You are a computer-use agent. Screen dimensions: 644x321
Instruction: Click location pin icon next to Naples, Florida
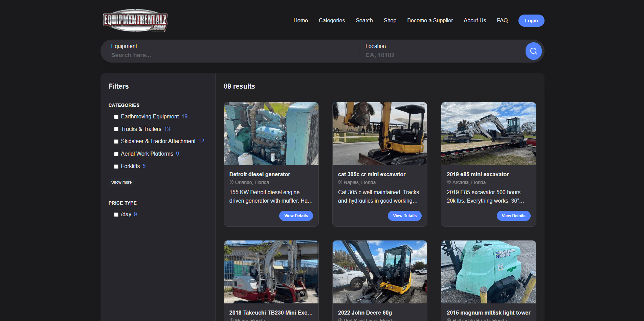pos(340,182)
